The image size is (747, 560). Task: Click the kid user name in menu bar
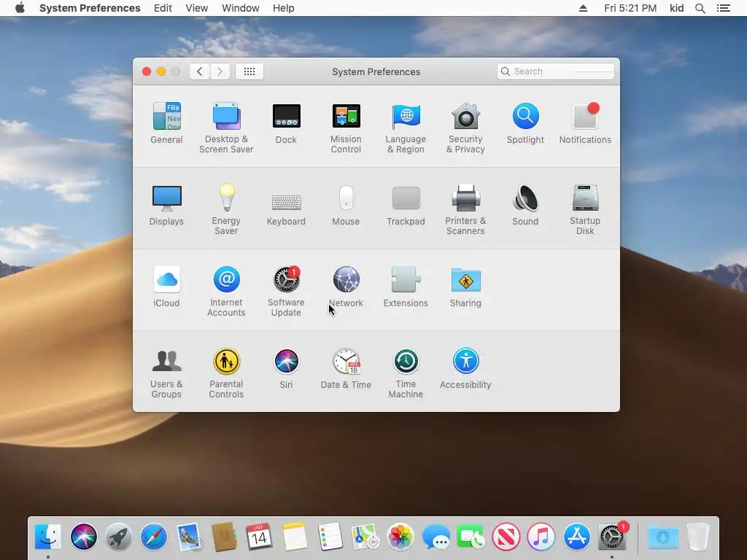(x=676, y=8)
